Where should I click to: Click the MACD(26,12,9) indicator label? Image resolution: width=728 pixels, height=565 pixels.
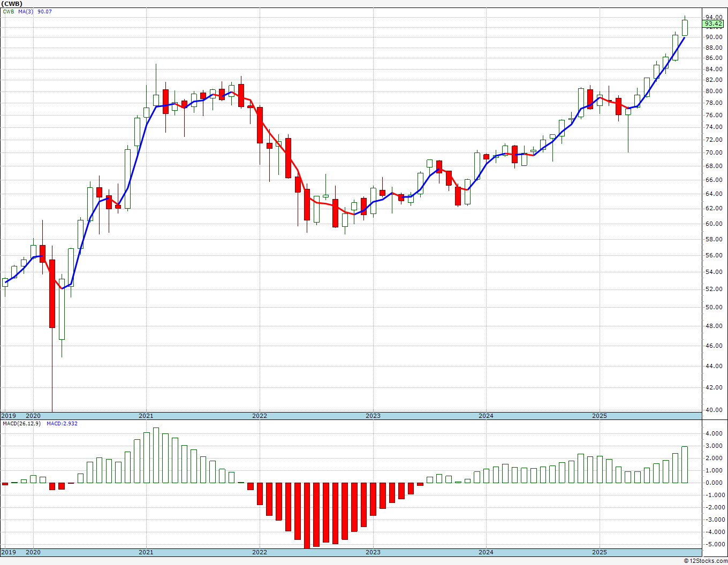click(21, 424)
